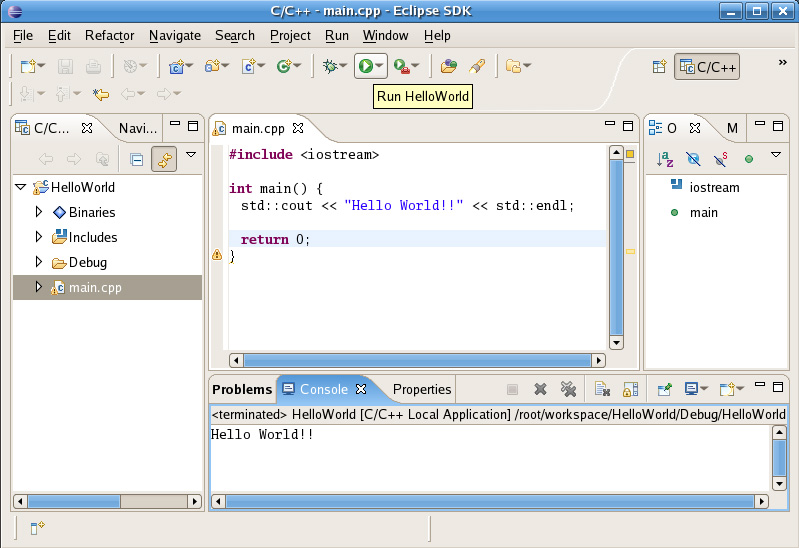Toggle alphabetical sort in Outline view
This screenshot has height=548, width=799.
click(664, 159)
